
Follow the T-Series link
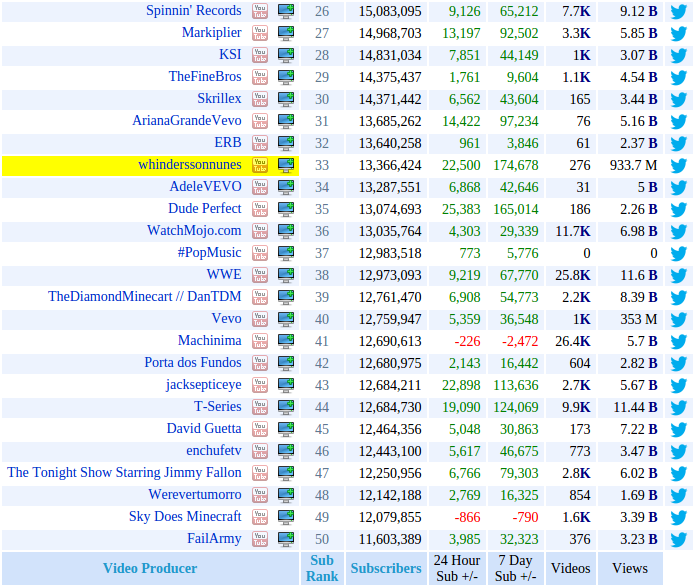pos(218,407)
